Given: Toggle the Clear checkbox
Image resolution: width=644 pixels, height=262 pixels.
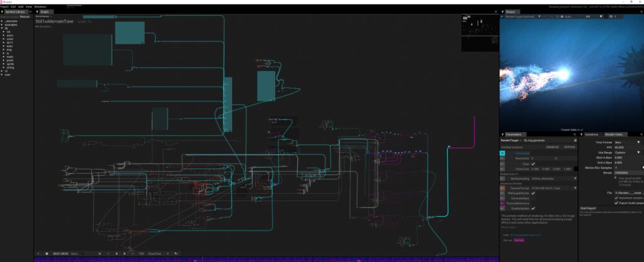Looking at the screenshot, I should pyautogui.click(x=533, y=163).
